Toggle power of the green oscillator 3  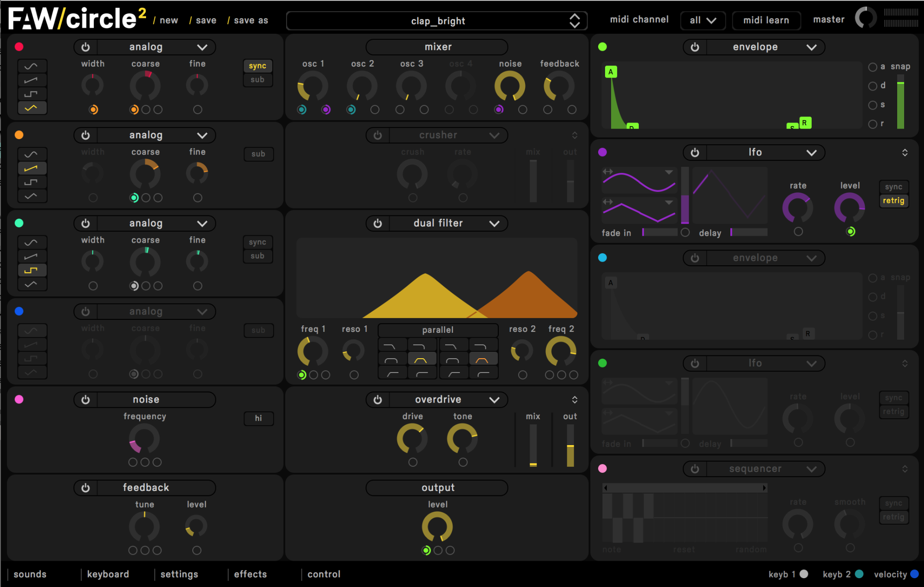(86, 224)
